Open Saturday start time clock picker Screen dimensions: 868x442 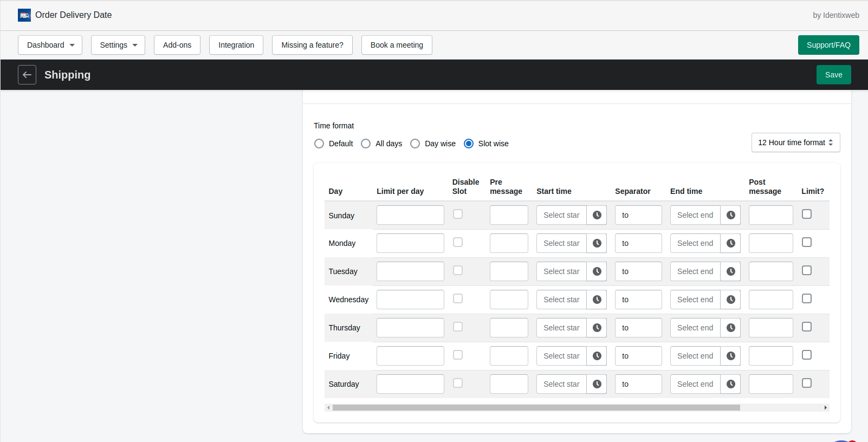tap(597, 384)
